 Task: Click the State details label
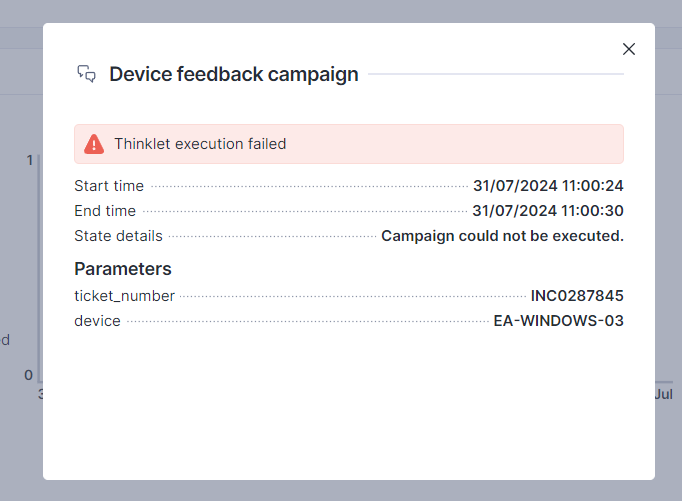pyautogui.click(x=118, y=236)
